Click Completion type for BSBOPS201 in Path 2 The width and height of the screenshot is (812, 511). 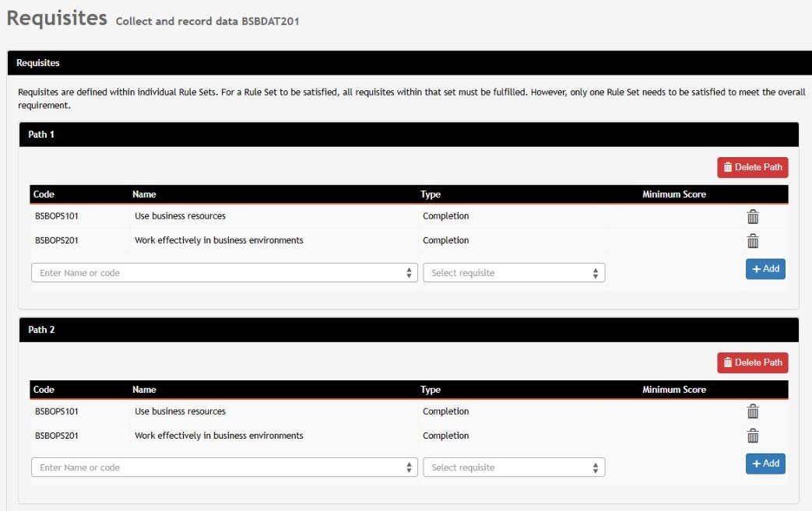tap(446, 436)
